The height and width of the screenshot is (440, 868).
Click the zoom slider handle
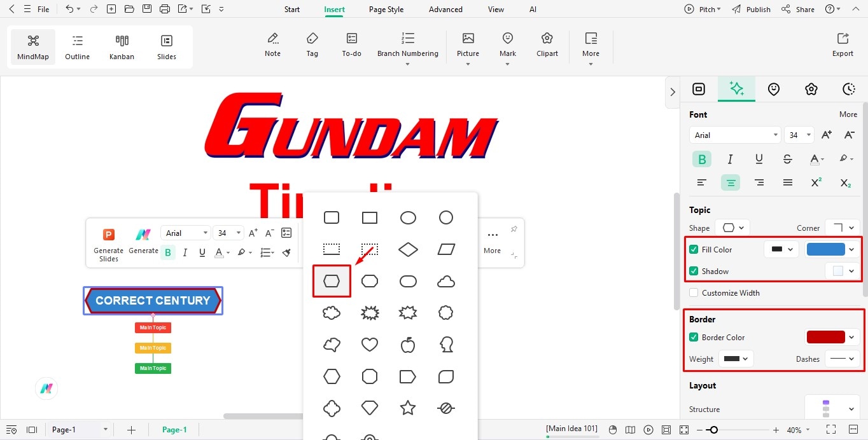[714, 430]
